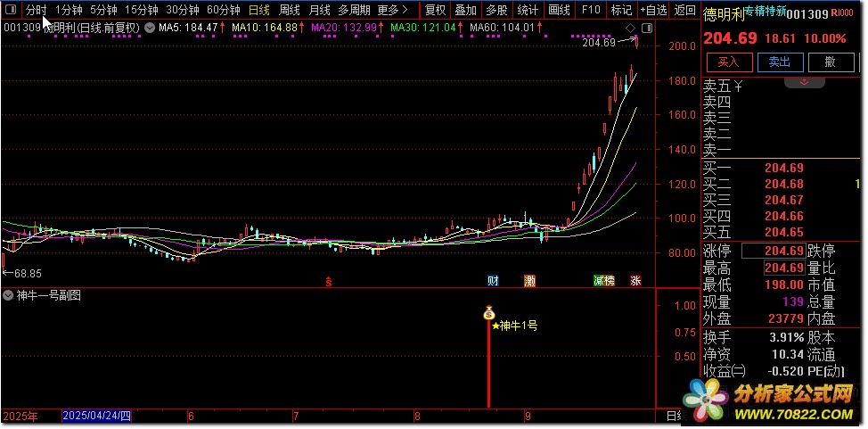The image size is (868, 429).
Task: Click the 财 financial marker icon
Action: coord(493,281)
